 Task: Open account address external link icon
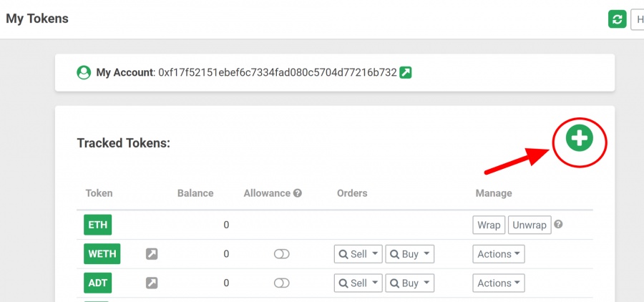(x=406, y=73)
